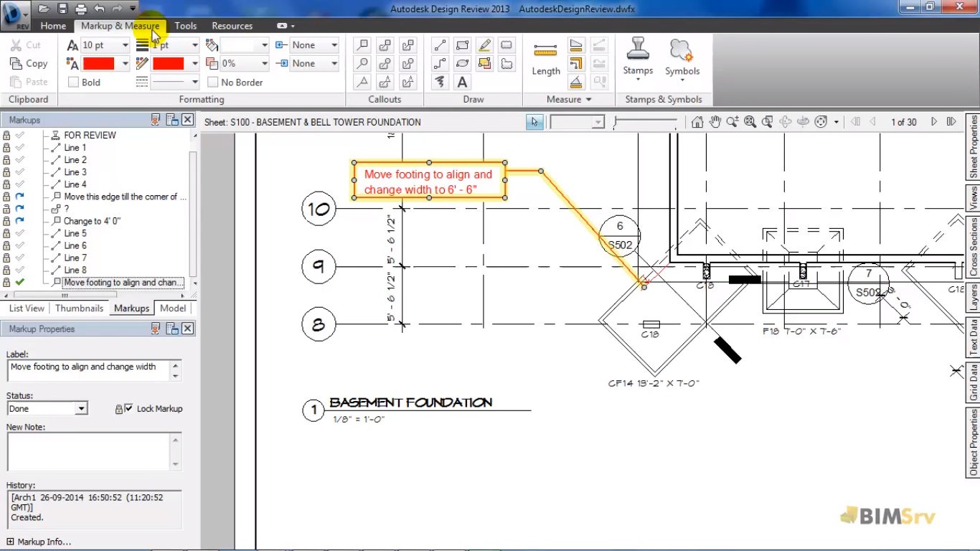
Task: Click the Home view icon on canvas toolbar
Action: coord(697,122)
